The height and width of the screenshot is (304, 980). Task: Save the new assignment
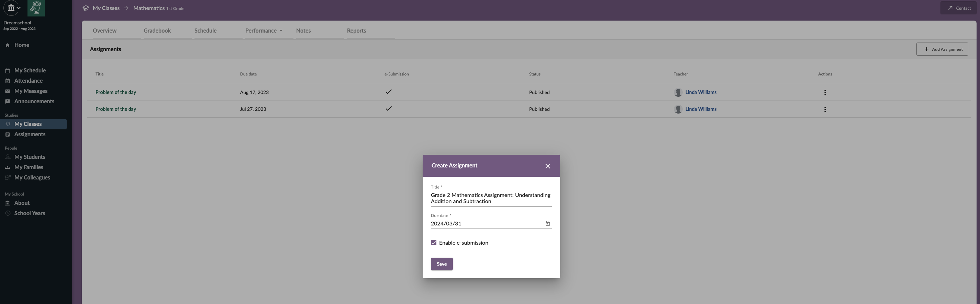point(442,264)
